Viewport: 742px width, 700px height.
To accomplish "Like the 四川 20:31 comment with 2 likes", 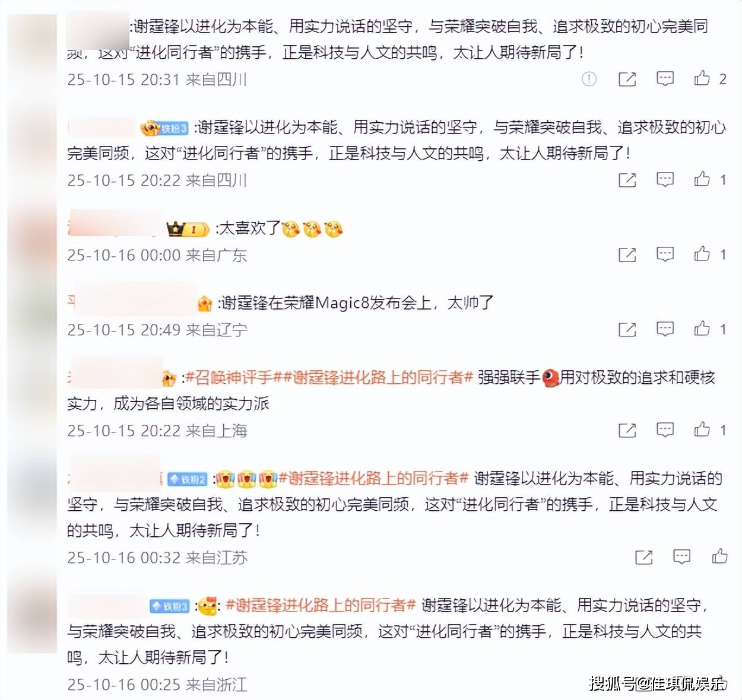I will [702, 78].
